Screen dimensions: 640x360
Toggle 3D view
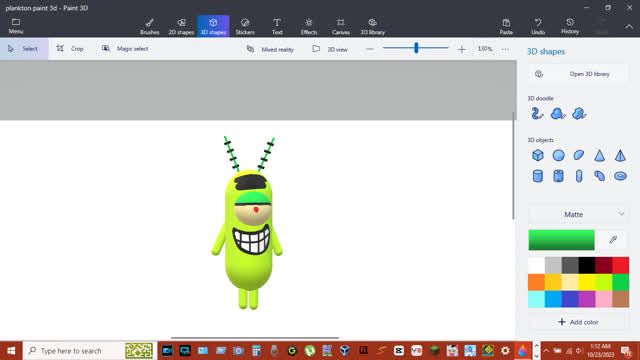[330, 49]
